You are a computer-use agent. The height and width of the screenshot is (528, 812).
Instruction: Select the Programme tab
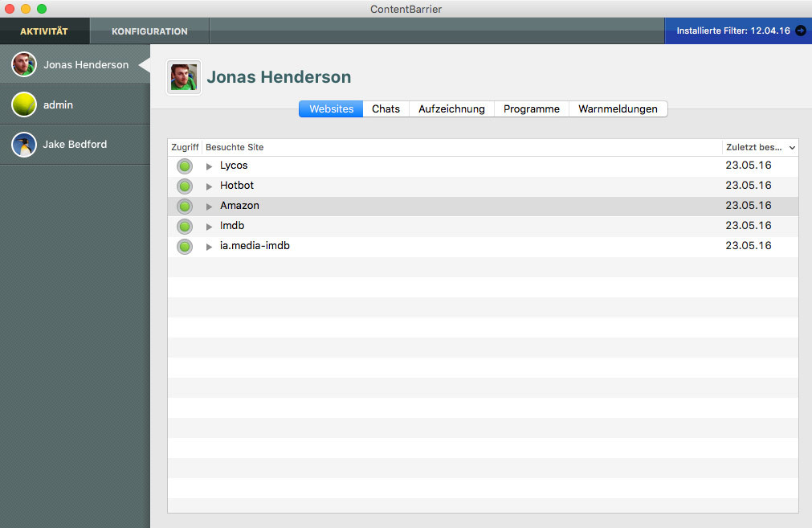532,108
